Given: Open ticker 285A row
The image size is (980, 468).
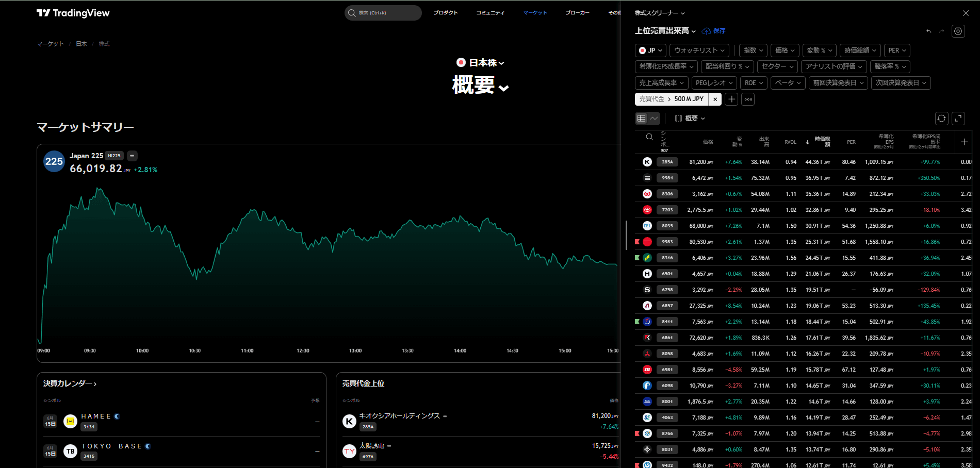Looking at the screenshot, I should click(804, 162).
